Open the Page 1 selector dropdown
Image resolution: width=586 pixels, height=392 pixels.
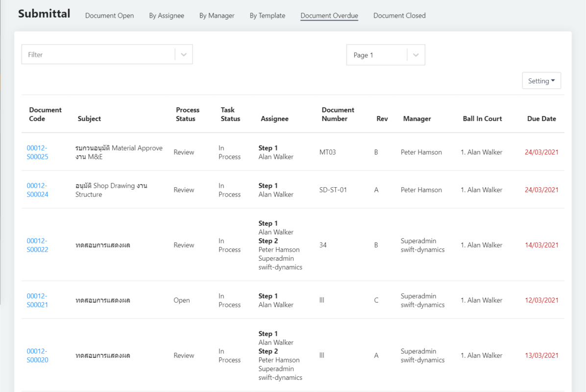tap(415, 54)
